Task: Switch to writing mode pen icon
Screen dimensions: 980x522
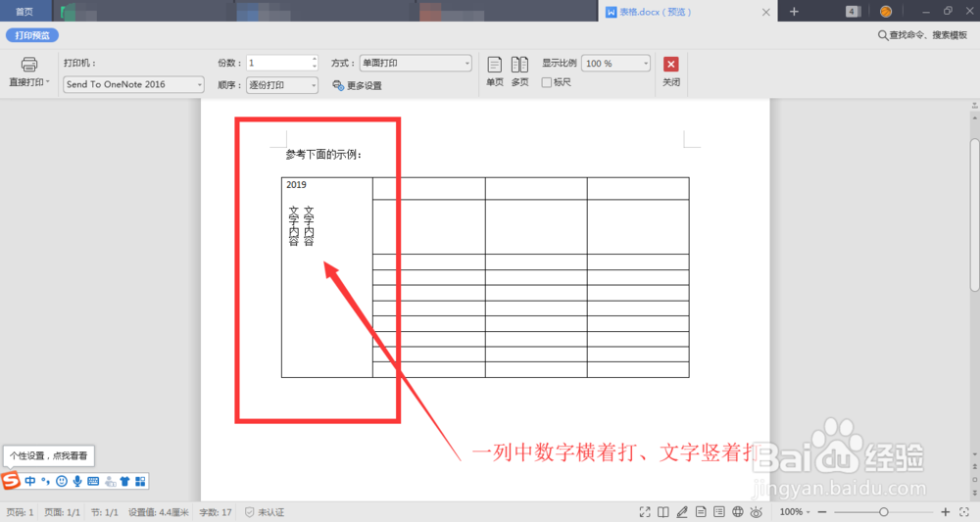Action: (682, 512)
